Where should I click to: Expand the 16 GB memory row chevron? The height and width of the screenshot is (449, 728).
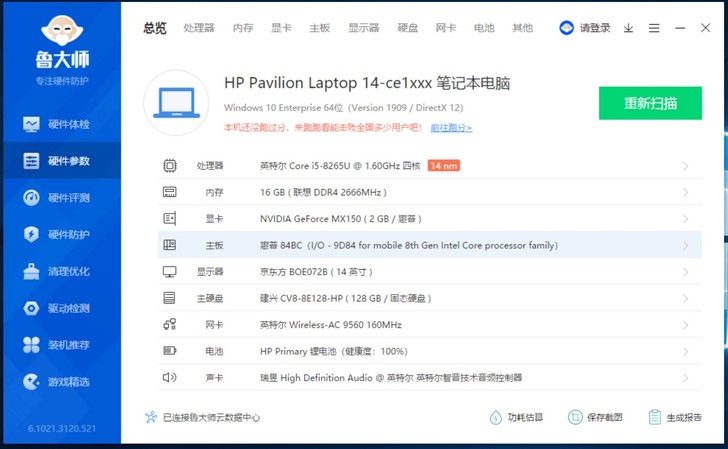click(685, 192)
